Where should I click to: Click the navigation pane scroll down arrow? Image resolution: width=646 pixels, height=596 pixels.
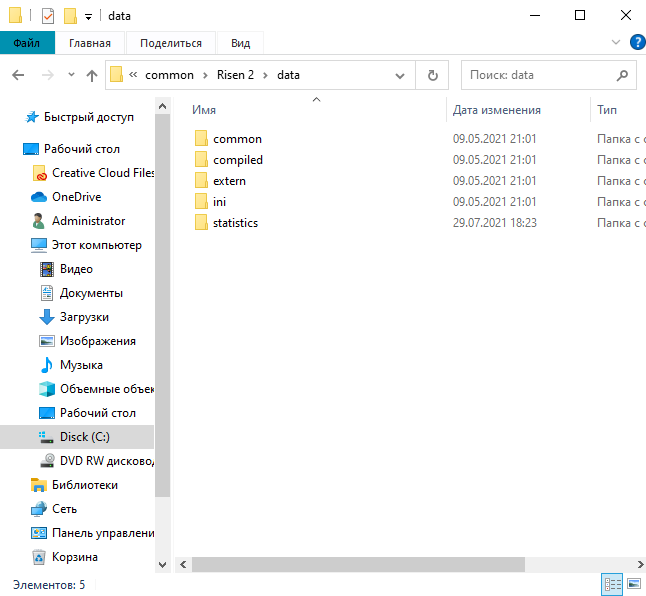coord(162,564)
